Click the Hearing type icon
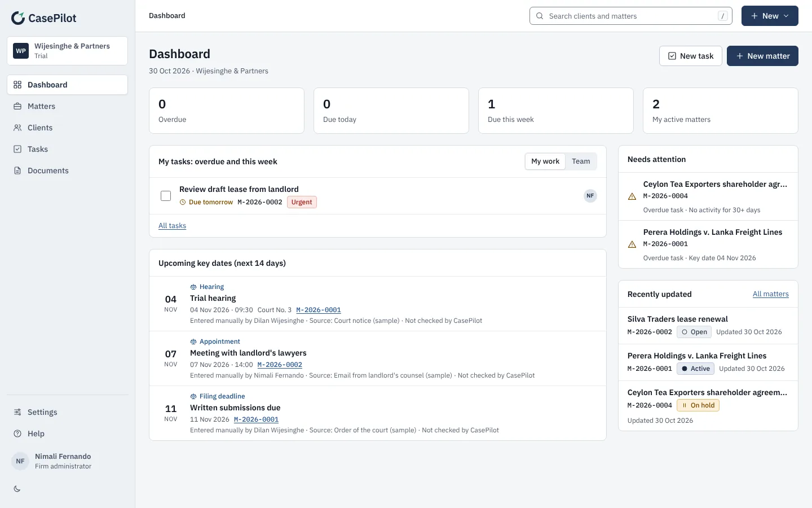812x508 pixels. (193, 287)
